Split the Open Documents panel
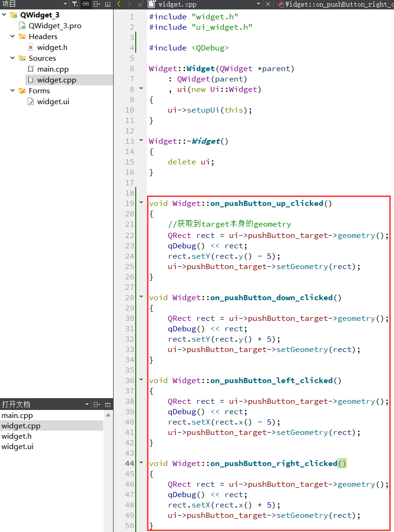Viewport: 394px width, 532px height. [x=97, y=404]
